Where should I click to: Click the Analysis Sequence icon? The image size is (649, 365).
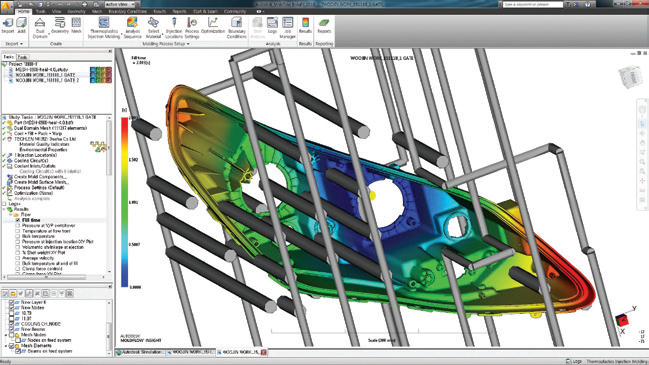tap(132, 28)
